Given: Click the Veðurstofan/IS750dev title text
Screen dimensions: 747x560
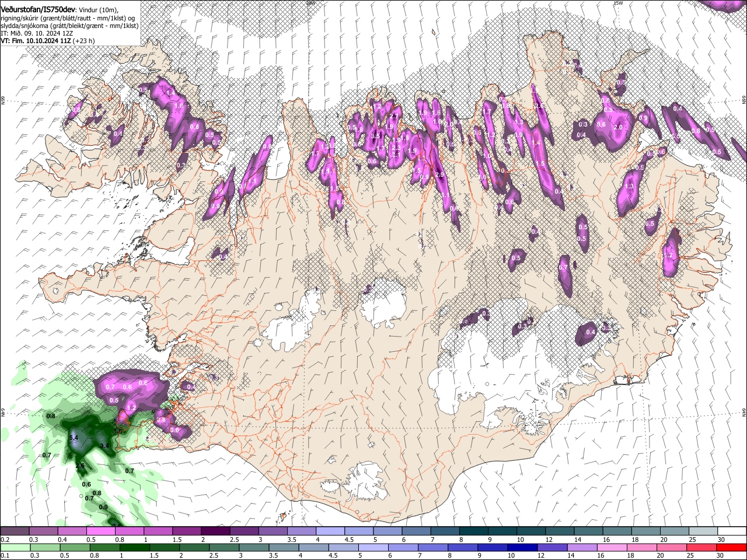Looking at the screenshot, I should click(38, 9).
